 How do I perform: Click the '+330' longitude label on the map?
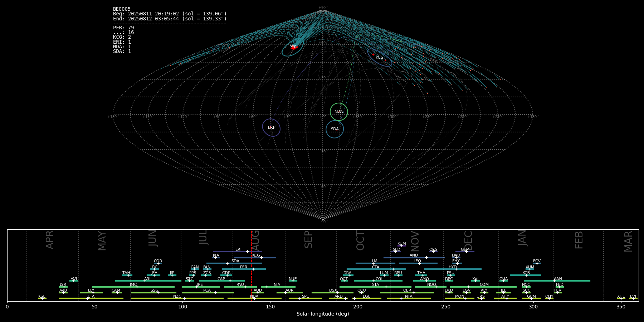(357, 117)
